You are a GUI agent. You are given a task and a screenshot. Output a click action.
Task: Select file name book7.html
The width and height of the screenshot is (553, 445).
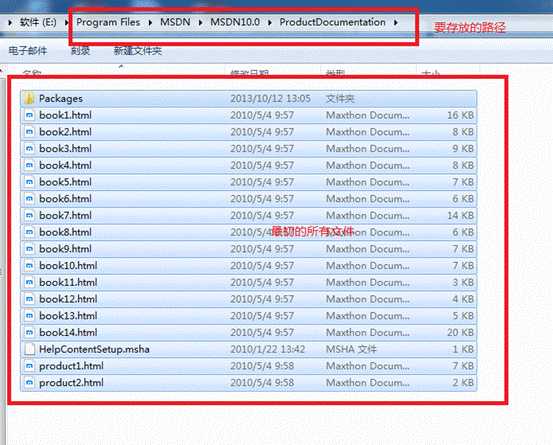[65, 215]
